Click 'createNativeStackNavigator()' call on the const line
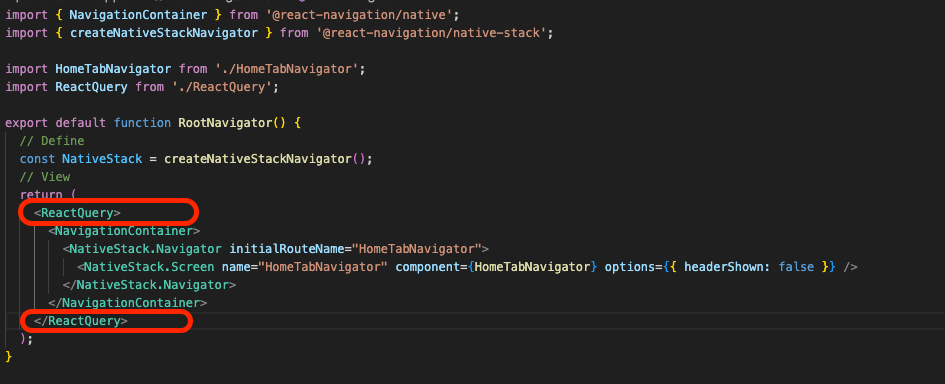The width and height of the screenshot is (945, 384). click(265, 159)
